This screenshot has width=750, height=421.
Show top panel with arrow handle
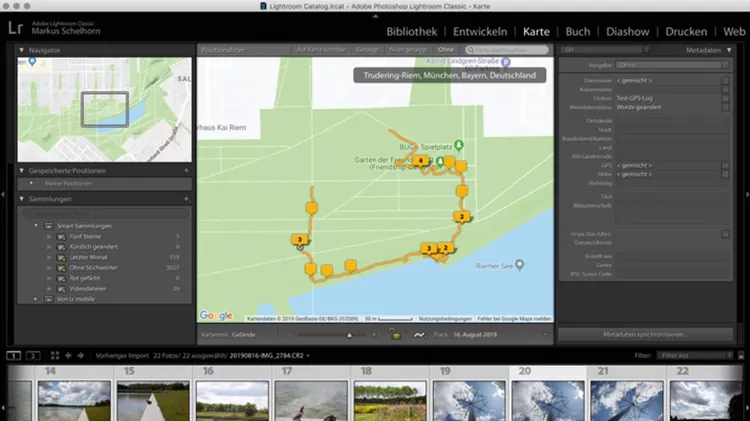pyautogui.click(x=375, y=16)
